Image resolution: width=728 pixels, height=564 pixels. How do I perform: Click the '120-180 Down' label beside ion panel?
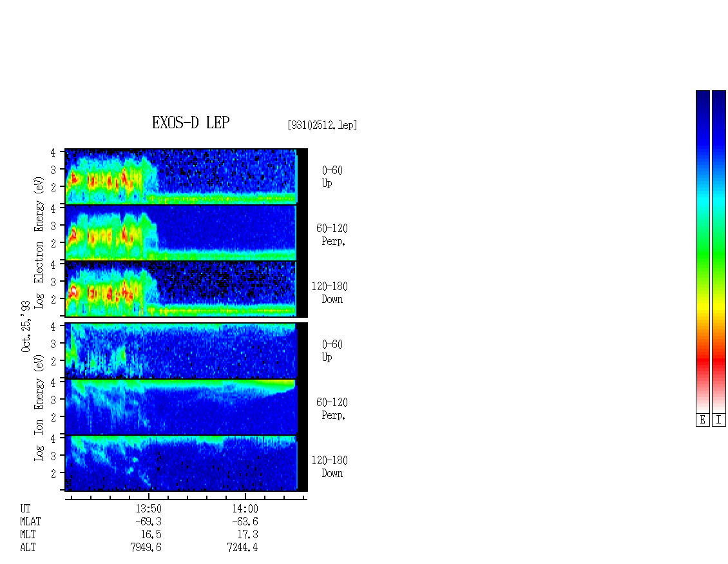click(330, 467)
